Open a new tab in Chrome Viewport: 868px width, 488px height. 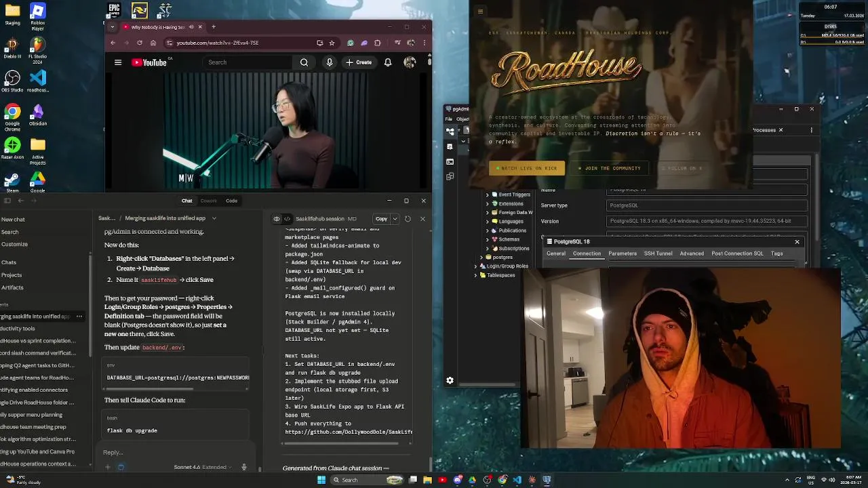(x=214, y=27)
